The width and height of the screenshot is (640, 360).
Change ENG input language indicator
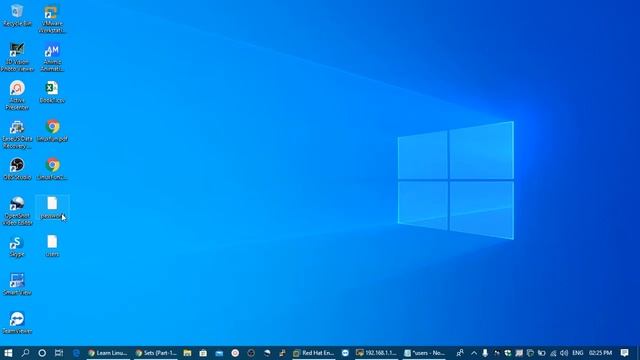point(578,353)
